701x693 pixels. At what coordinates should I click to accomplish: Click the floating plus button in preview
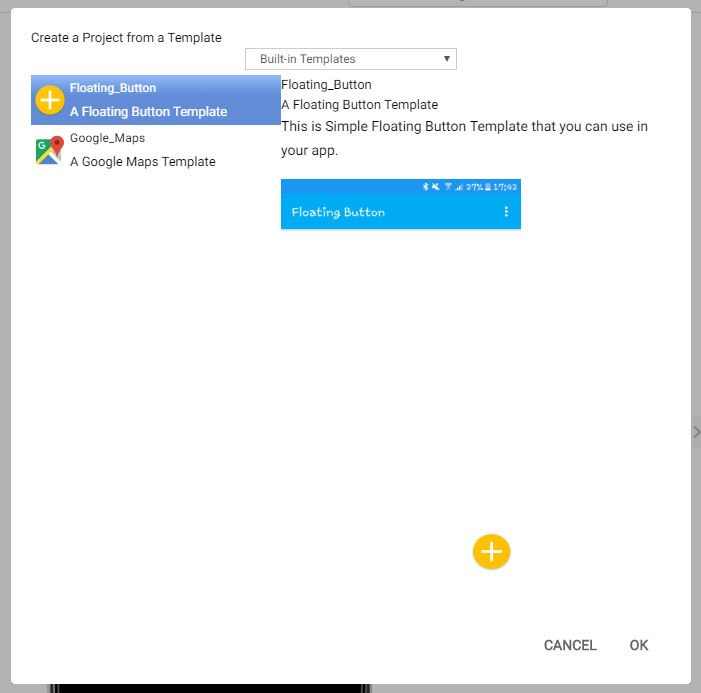491,552
